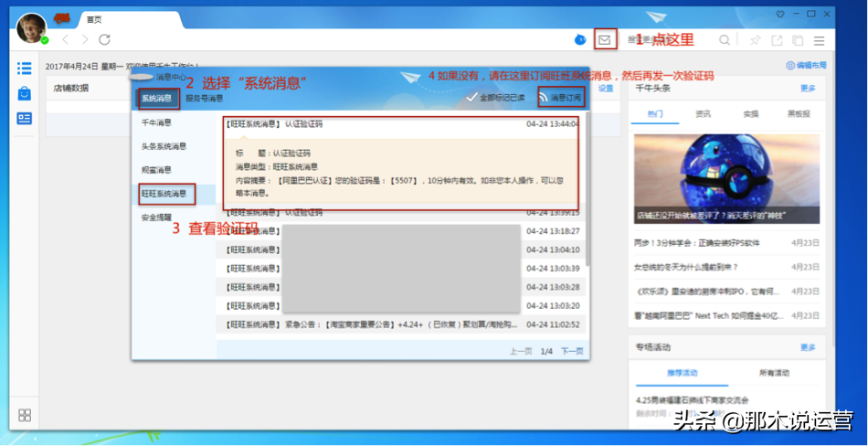Click the pin window icon

[x=755, y=40]
